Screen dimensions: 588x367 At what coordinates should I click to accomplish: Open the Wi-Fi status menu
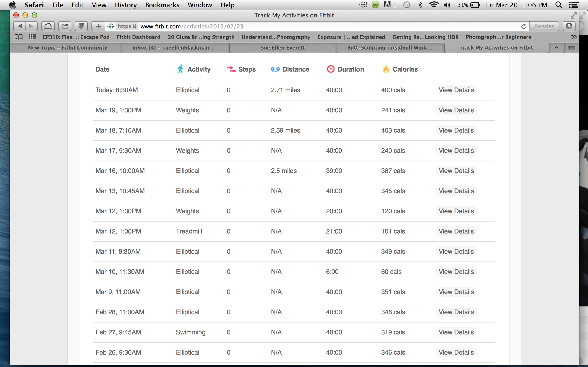434,5
